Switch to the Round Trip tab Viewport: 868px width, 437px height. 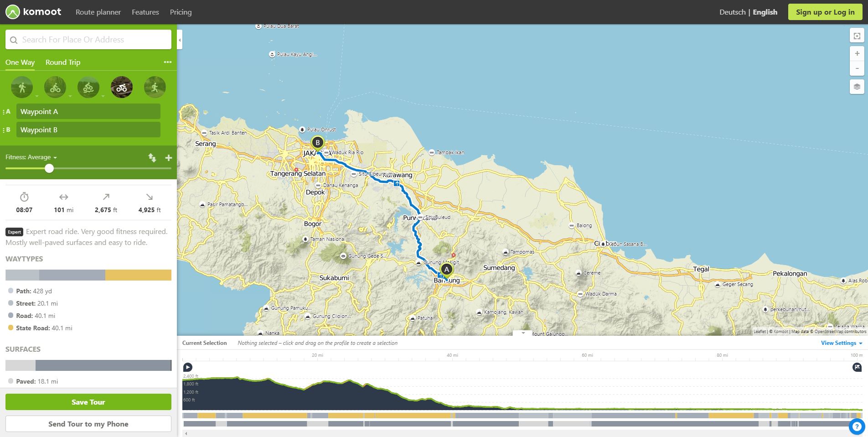click(63, 62)
